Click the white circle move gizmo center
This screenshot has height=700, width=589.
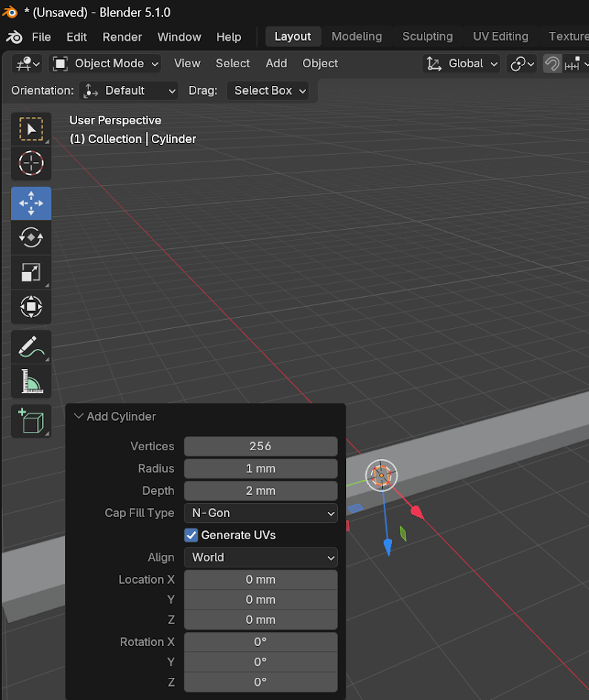coord(382,476)
